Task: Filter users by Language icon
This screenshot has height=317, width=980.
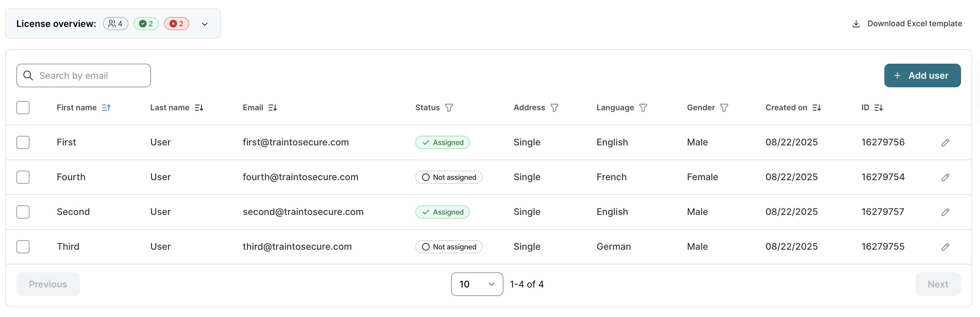Action: click(643, 108)
